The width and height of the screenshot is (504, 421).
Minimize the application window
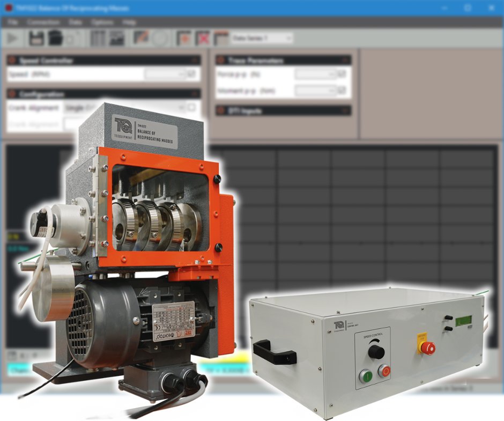tap(445, 8)
